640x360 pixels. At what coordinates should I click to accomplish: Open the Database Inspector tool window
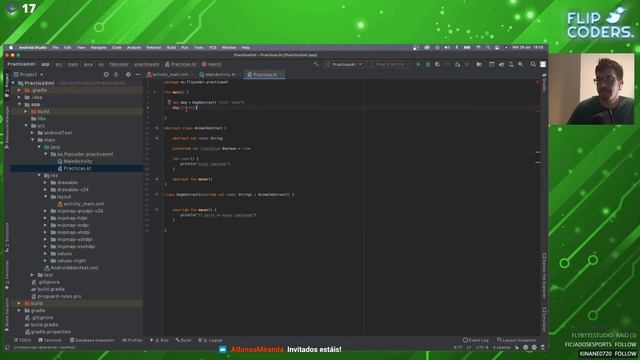coord(92,340)
